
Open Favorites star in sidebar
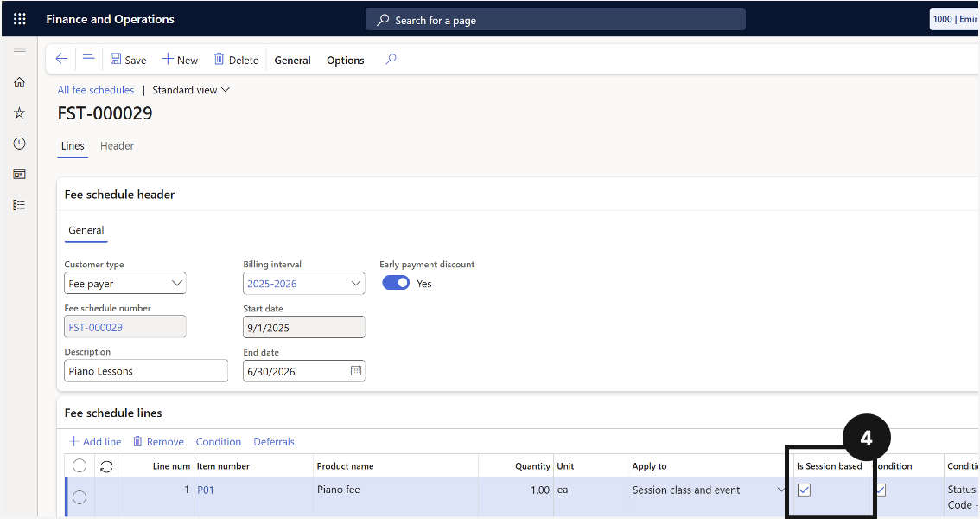pos(19,112)
